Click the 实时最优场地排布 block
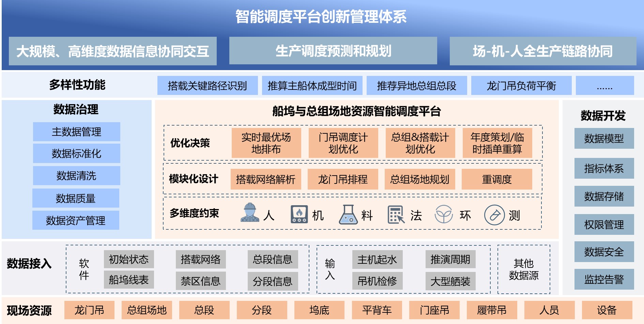 tap(266, 143)
